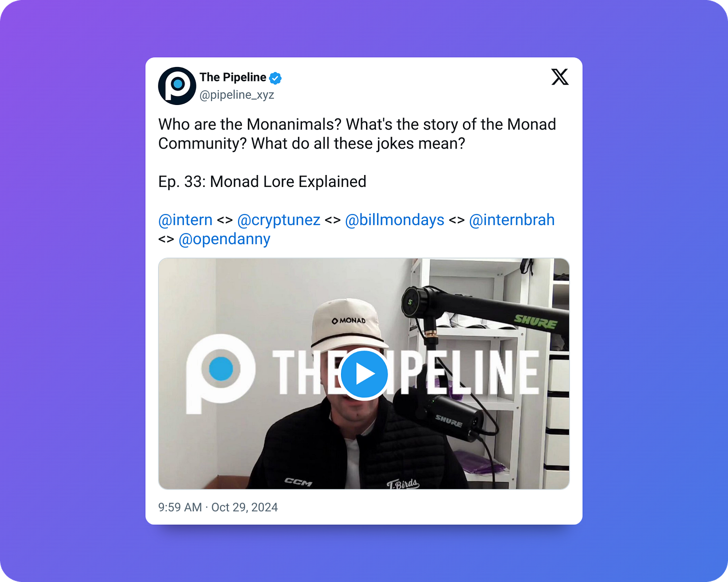Open The Pipeline profile avatar

point(177,86)
